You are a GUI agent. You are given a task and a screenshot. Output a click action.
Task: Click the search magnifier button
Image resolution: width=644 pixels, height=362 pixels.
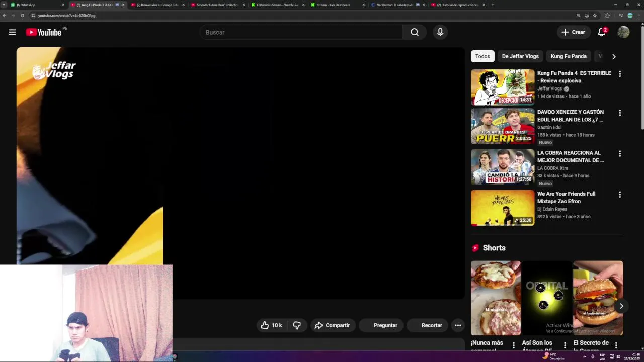click(415, 32)
